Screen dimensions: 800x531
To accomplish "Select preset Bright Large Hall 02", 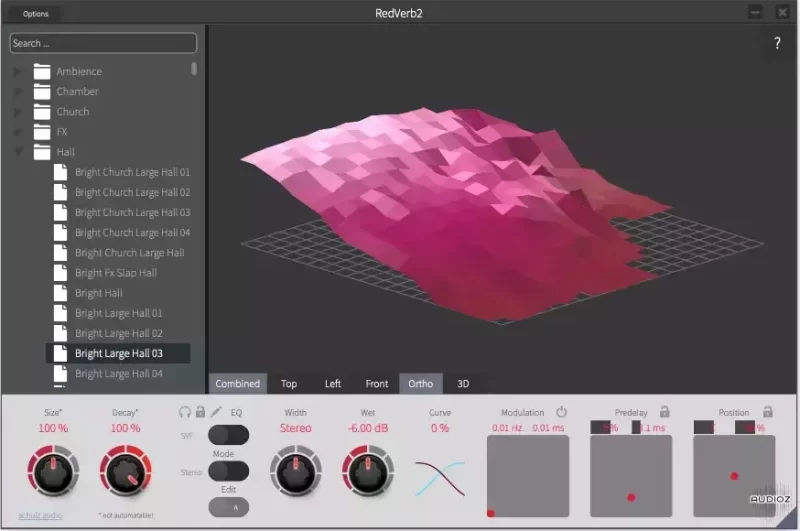I will pyautogui.click(x=119, y=334).
